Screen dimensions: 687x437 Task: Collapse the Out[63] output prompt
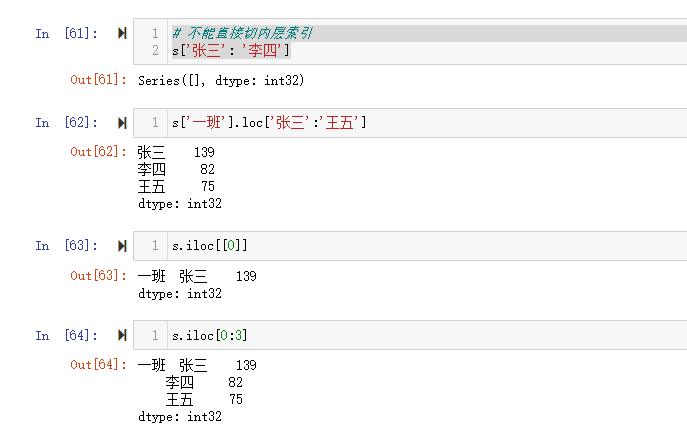click(x=98, y=276)
